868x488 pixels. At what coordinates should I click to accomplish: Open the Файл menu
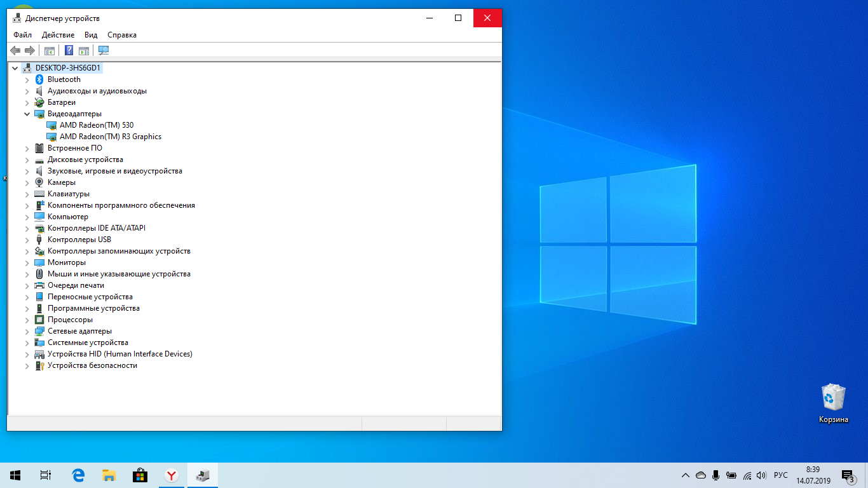22,35
